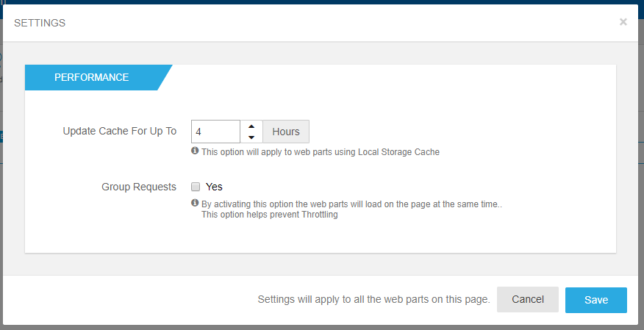Click the SETTINGS dialog title
Image resolution: width=644 pixels, height=330 pixels.
pos(40,23)
